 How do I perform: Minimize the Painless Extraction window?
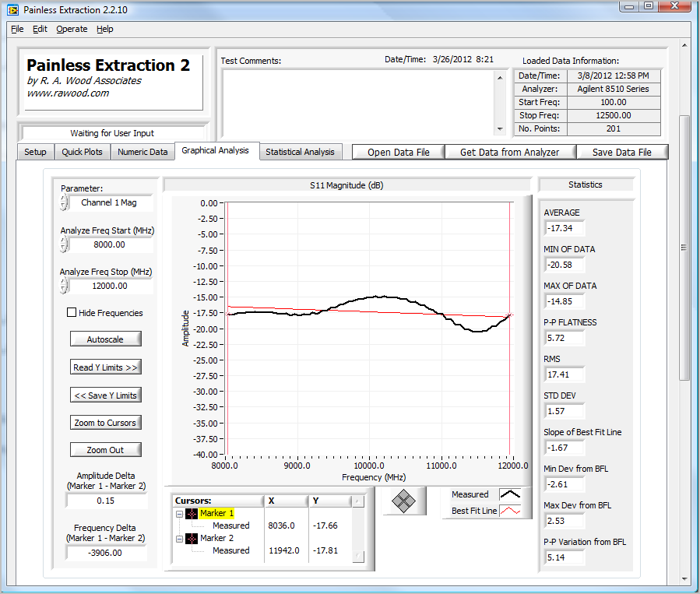629,7
